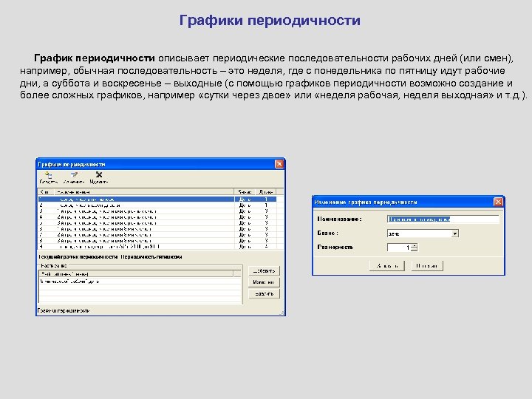The image size is (532, 399).
Task: Click the resize grip of the list window
Action: [x=282, y=313]
